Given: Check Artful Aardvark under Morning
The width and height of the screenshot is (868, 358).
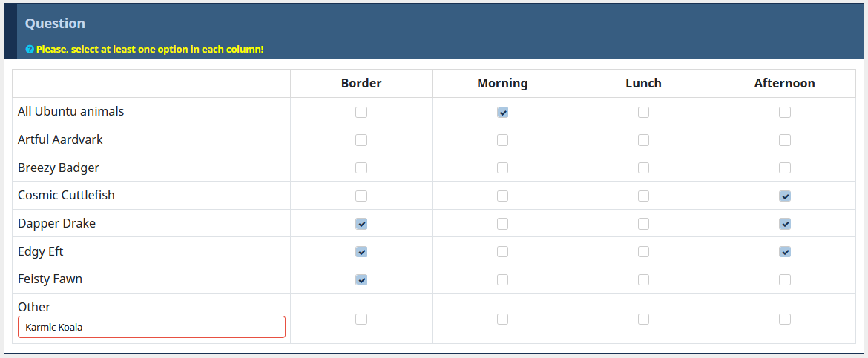Looking at the screenshot, I should pyautogui.click(x=502, y=140).
